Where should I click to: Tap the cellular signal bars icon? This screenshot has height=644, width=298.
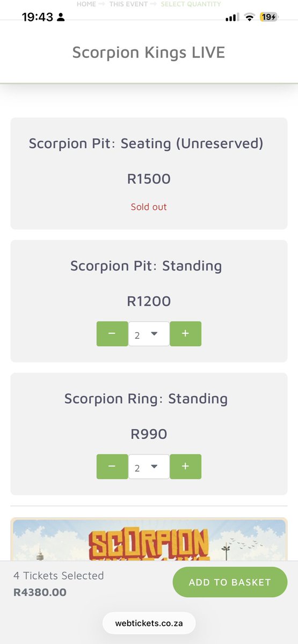232,17
